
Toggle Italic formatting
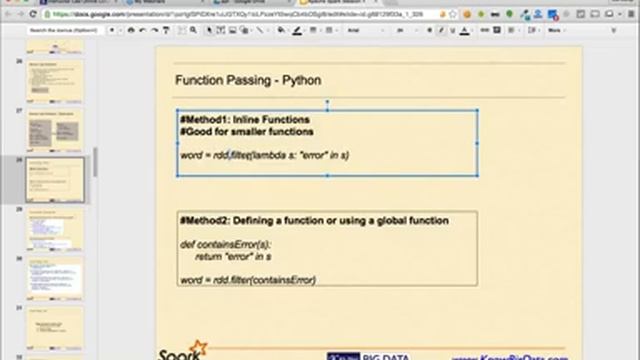441,30
